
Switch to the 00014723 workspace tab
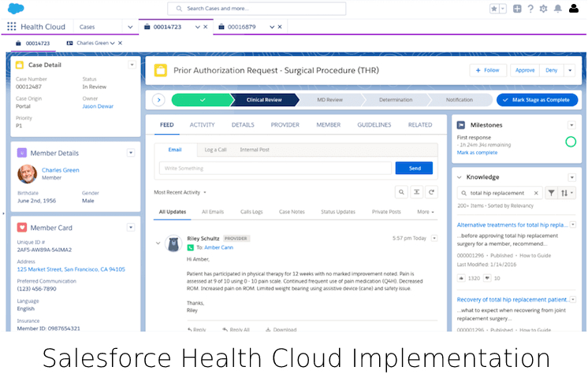pyautogui.click(x=167, y=27)
